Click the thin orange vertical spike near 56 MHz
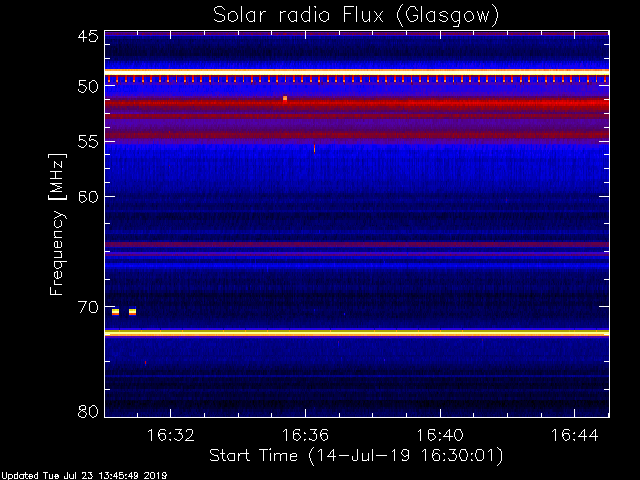The height and width of the screenshot is (480, 640). 314,148
